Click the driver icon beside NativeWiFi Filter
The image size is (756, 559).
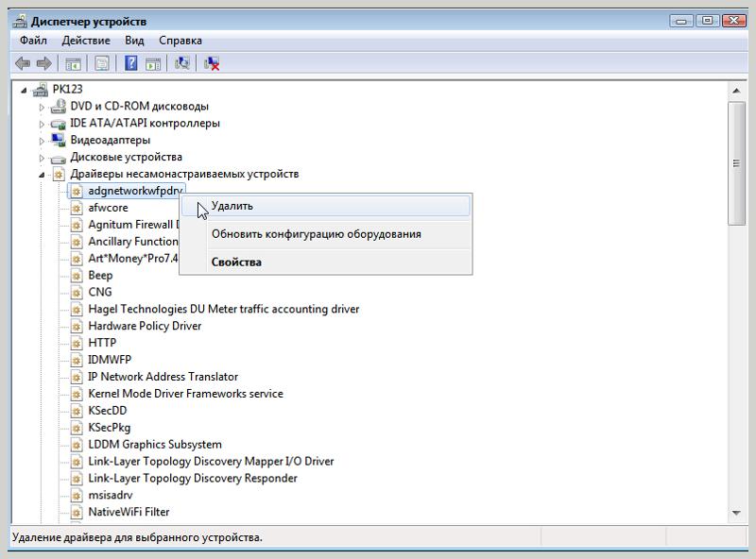point(77,512)
